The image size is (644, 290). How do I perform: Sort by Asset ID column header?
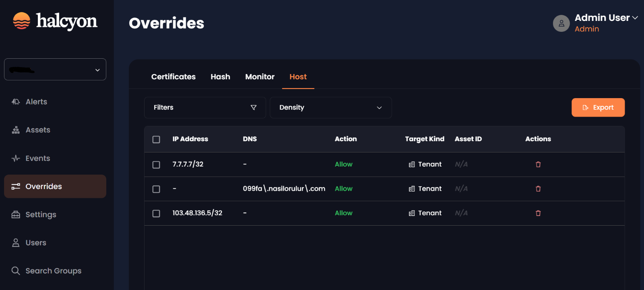pyautogui.click(x=468, y=139)
